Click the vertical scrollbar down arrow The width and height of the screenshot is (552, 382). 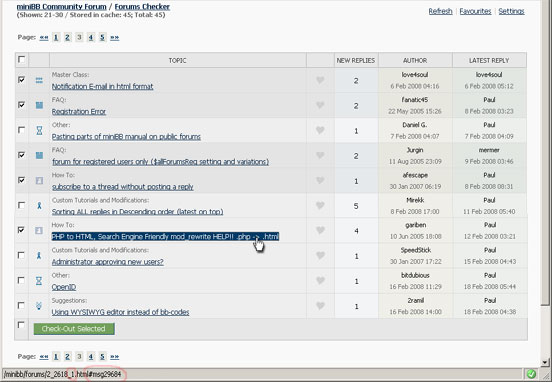pyautogui.click(x=545, y=362)
